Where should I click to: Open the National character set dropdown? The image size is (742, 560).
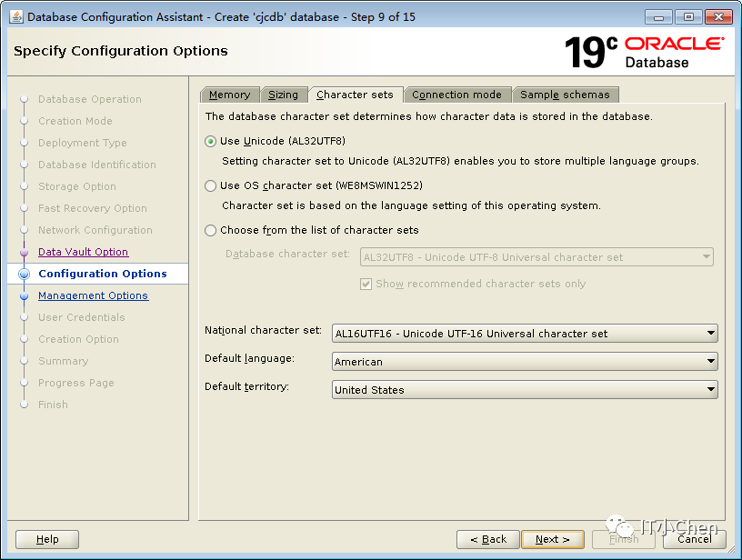tap(525, 334)
